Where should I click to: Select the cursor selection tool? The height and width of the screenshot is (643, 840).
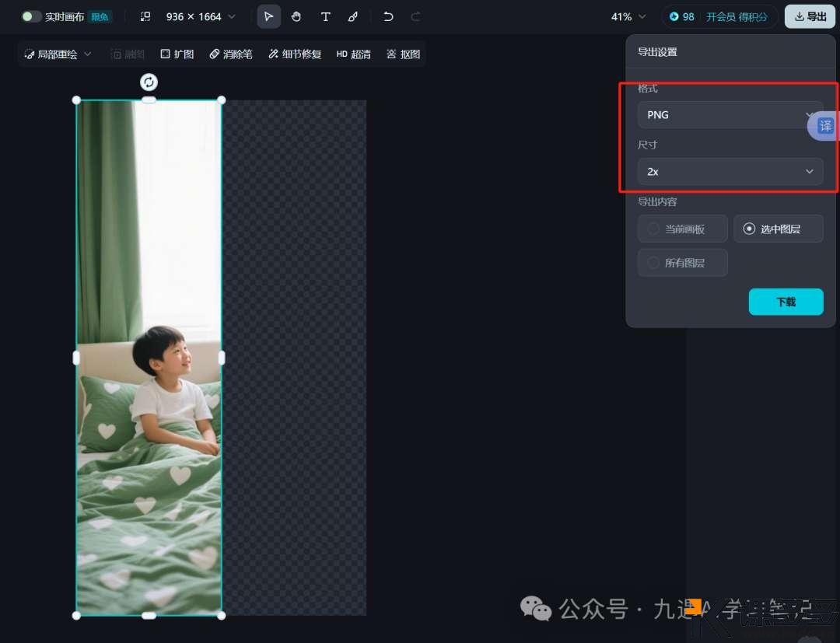(268, 16)
